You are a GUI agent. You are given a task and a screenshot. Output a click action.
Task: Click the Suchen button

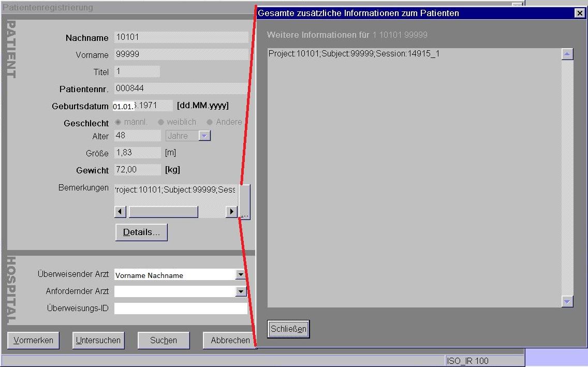pos(164,341)
